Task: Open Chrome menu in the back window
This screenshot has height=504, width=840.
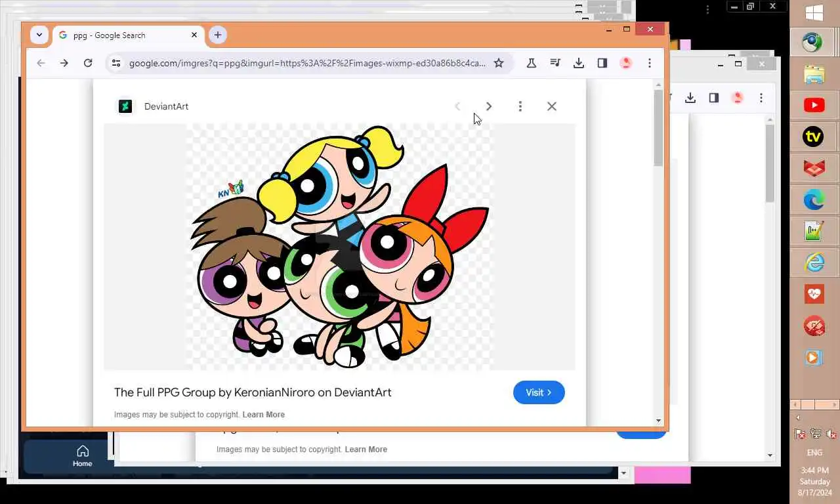Action: point(761,98)
